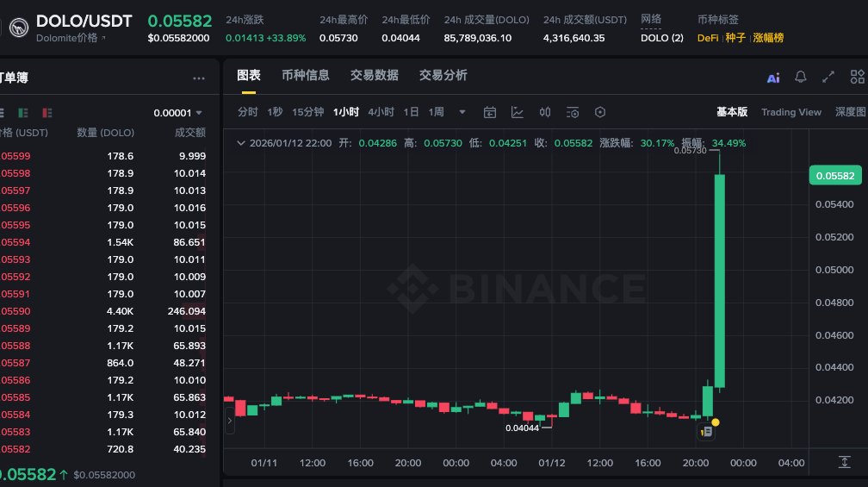
Task: Open the chart calendar date picker icon
Action: [489, 112]
